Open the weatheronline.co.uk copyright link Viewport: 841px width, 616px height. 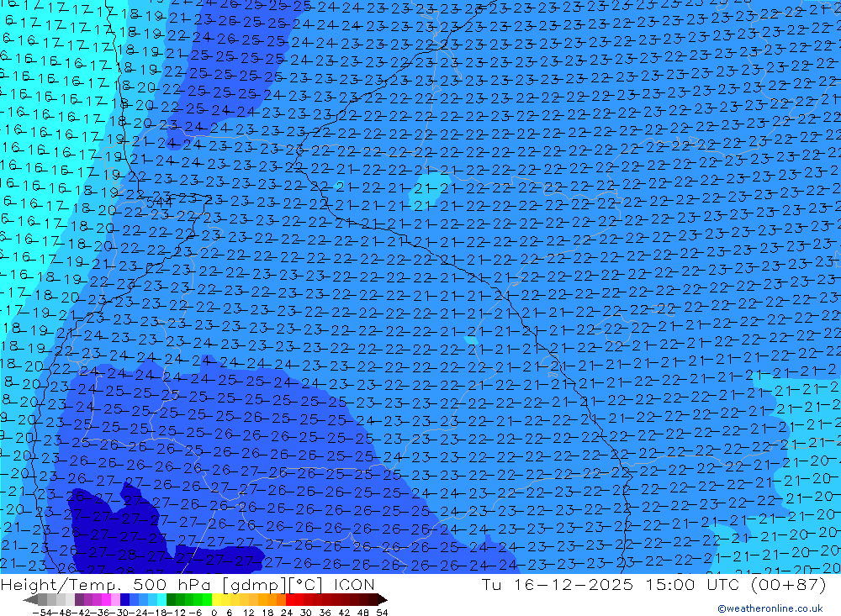770,608
